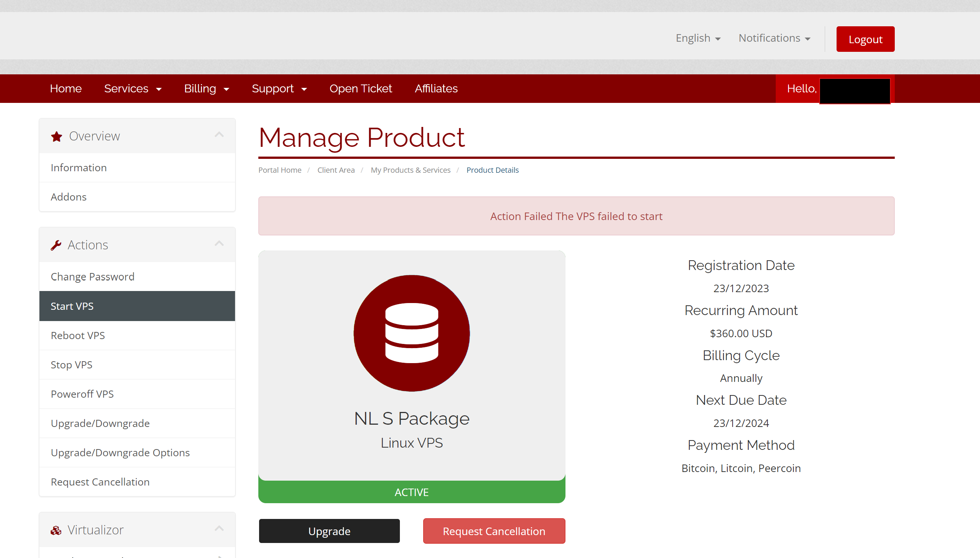Click the Start VPS action
The height and width of the screenshot is (558, 980).
137,306
